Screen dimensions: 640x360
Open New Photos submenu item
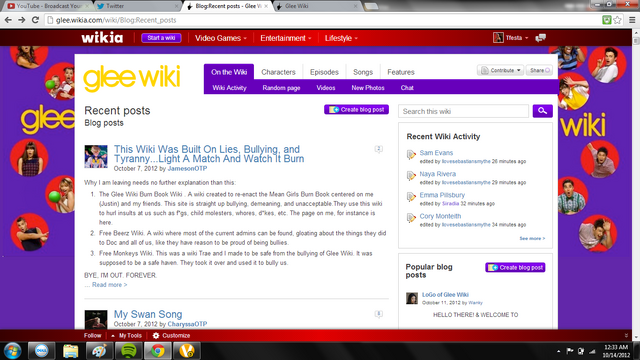coord(368,88)
